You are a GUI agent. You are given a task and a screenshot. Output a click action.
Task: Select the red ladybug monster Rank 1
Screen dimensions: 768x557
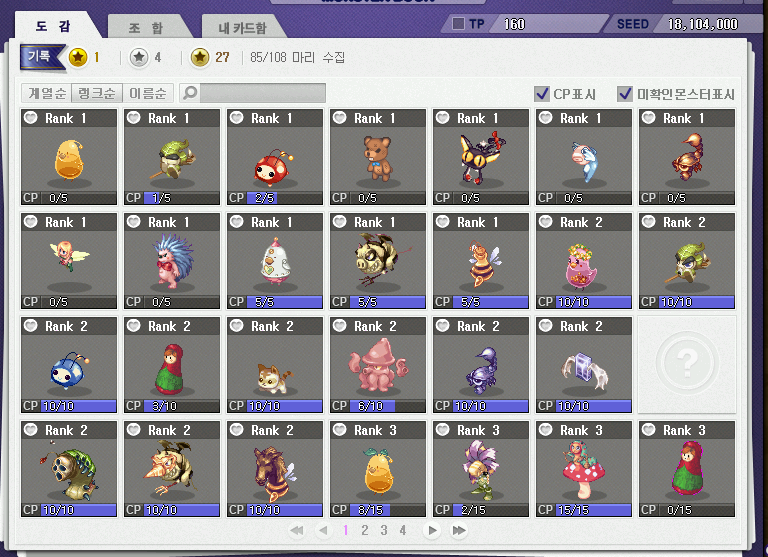point(275,157)
